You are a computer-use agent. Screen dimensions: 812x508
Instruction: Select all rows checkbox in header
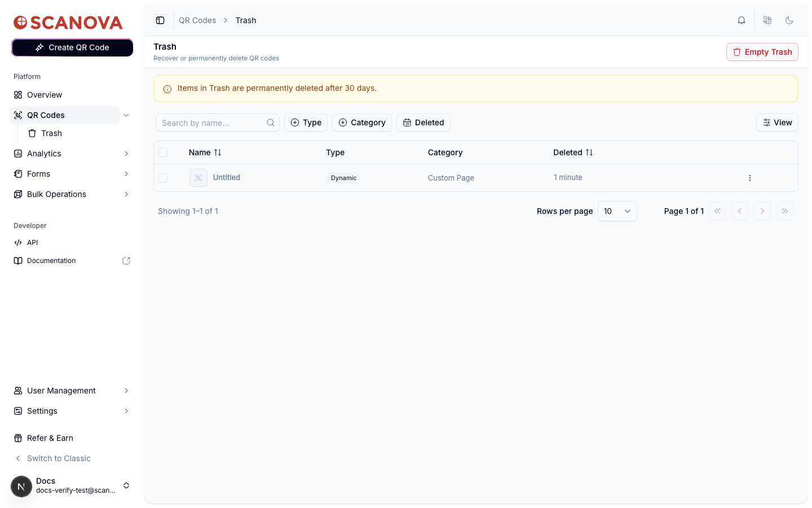click(163, 152)
